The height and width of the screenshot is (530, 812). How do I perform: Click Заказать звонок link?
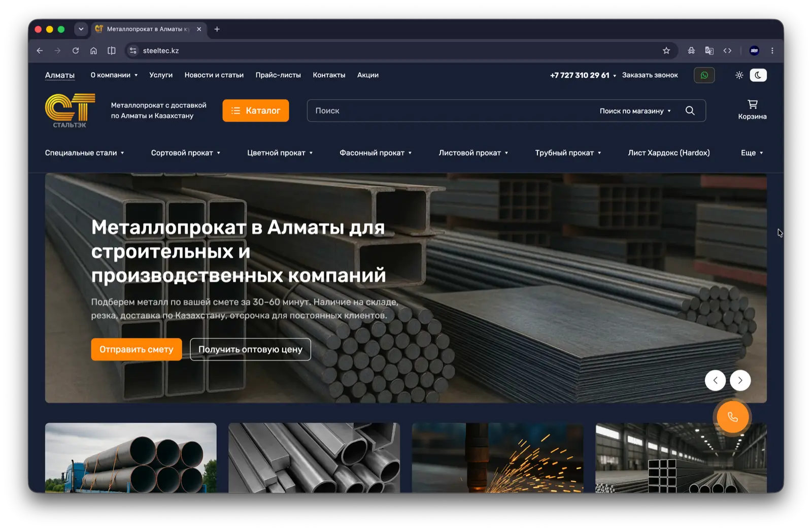coord(650,75)
